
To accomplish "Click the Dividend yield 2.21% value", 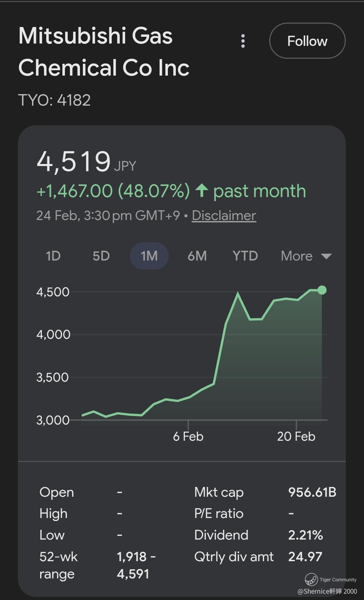I will pos(305,535).
